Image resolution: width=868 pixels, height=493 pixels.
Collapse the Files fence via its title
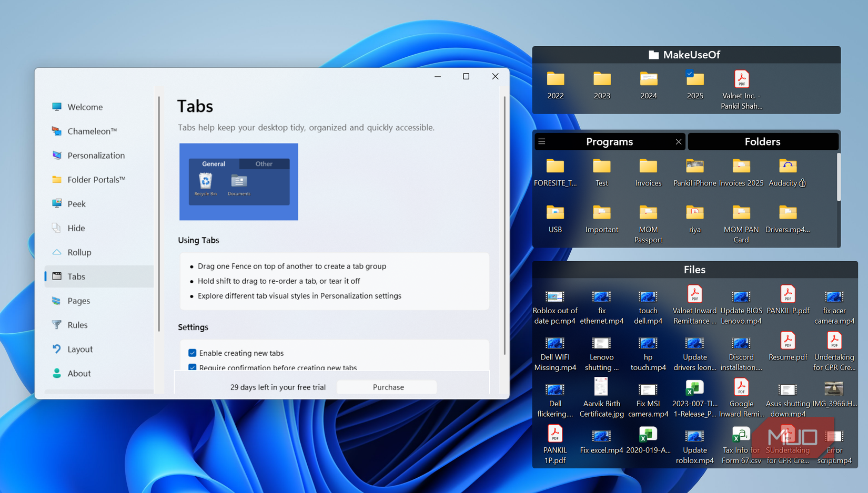tap(694, 269)
